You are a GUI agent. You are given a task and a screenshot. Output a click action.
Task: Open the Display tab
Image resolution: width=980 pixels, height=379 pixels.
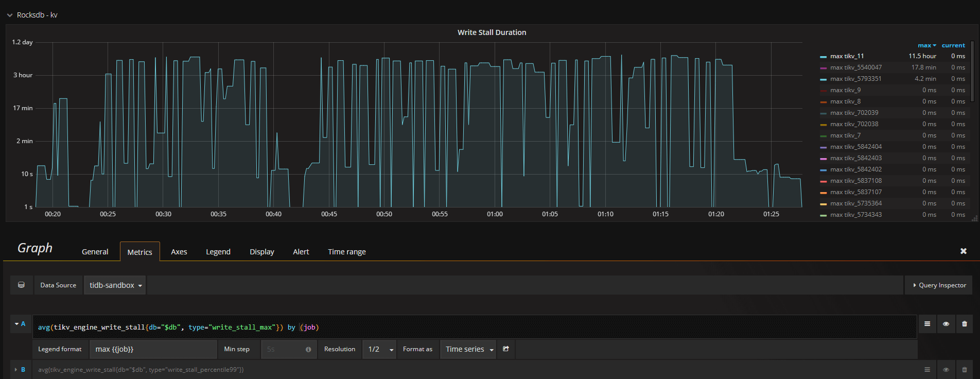point(262,252)
